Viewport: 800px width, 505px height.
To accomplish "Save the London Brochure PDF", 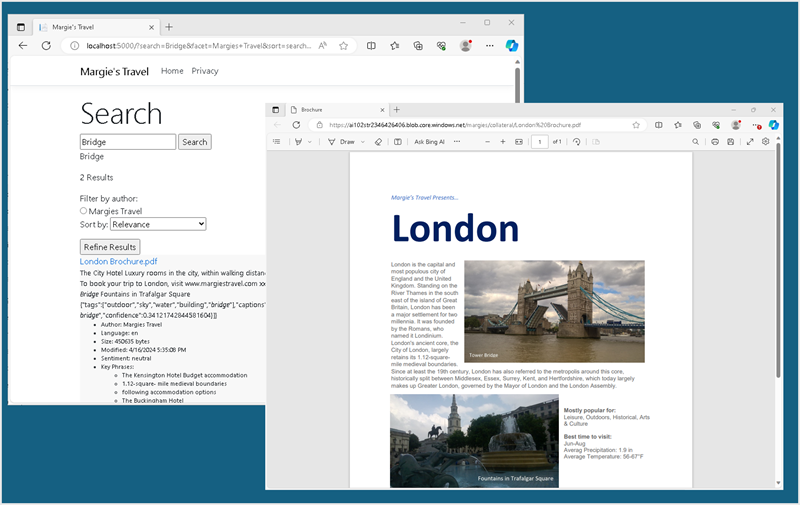I will point(731,142).
